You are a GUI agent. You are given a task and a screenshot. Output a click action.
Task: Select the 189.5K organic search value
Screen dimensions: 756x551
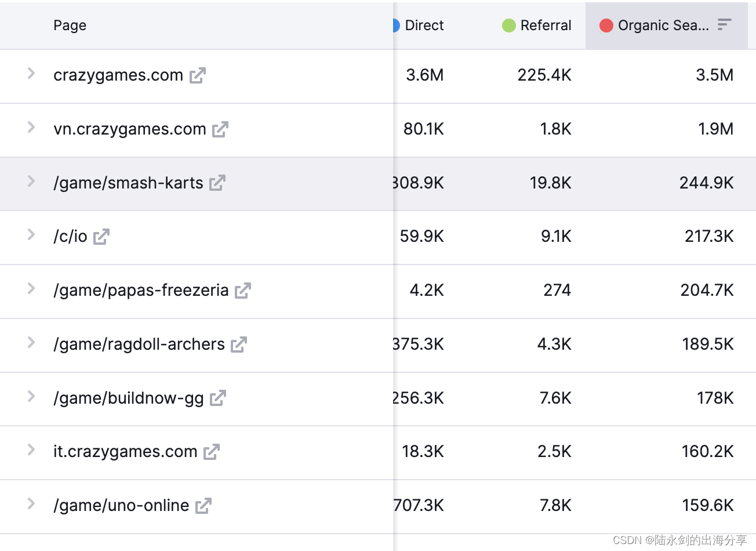(x=708, y=345)
